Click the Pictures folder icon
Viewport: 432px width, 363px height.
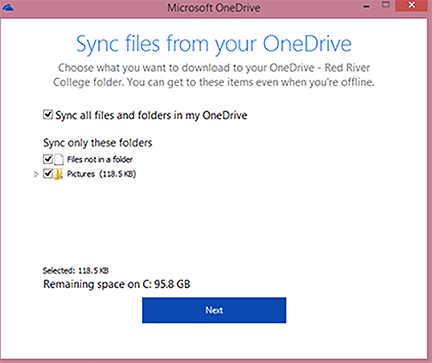click(x=58, y=174)
